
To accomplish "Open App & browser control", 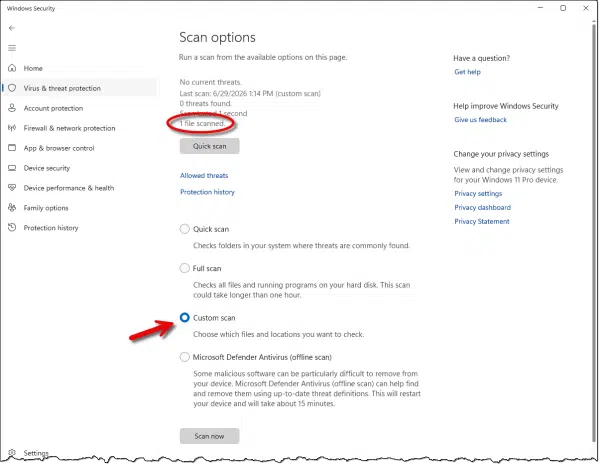I will pyautogui.click(x=59, y=148).
